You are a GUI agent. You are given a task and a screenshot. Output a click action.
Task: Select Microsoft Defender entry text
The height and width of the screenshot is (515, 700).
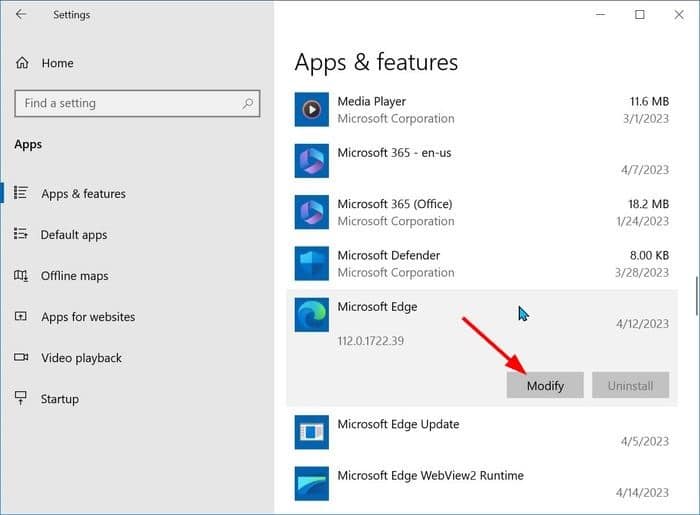click(x=388, y=255)
